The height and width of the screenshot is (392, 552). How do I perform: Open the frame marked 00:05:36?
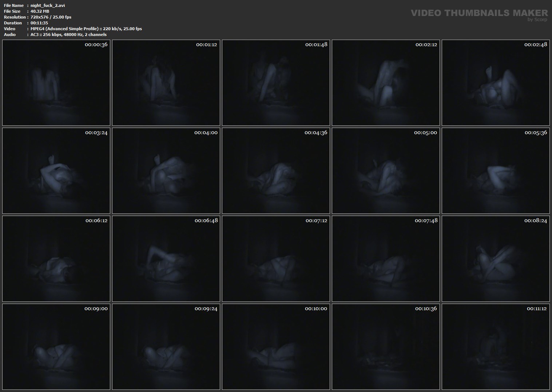tap(496, 171)
